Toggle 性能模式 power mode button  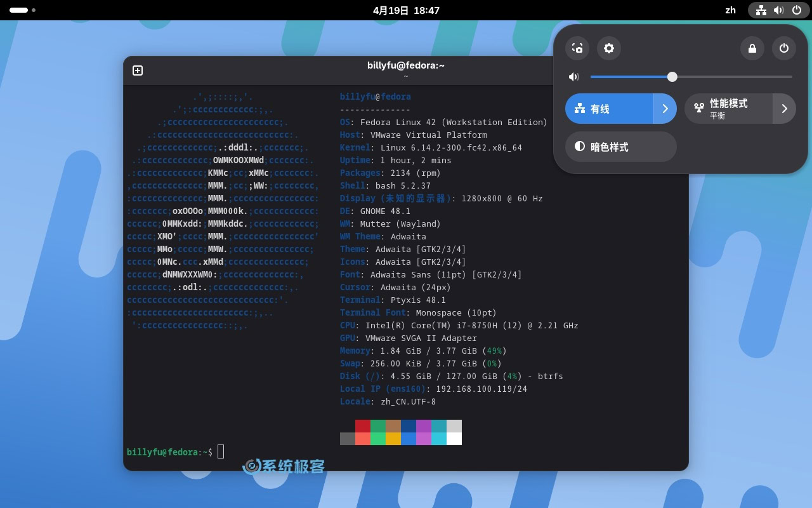(x=728, y=109)
